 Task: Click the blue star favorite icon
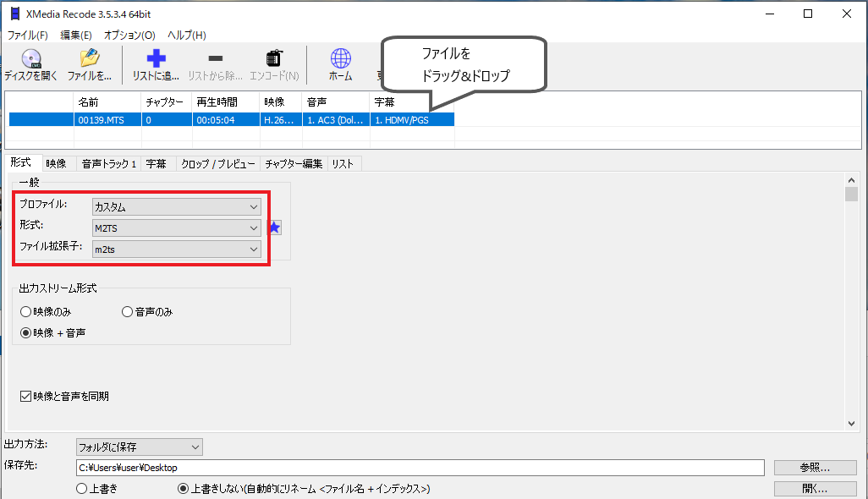pyautogui.click(x=275, y=228)
